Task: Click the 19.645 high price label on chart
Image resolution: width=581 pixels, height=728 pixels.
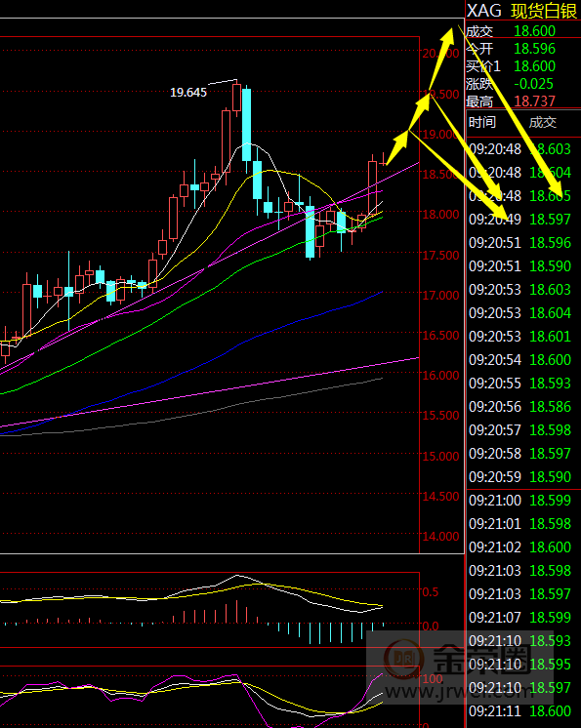Action: [188, 93]
